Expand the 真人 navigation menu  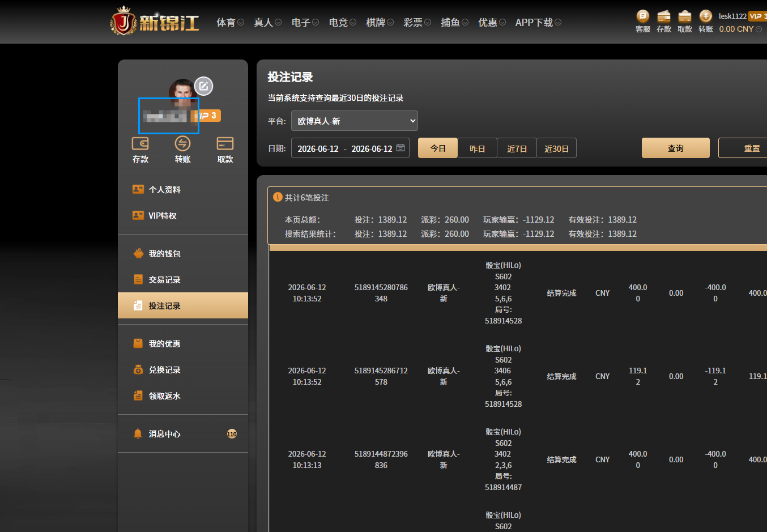(267, 22)
